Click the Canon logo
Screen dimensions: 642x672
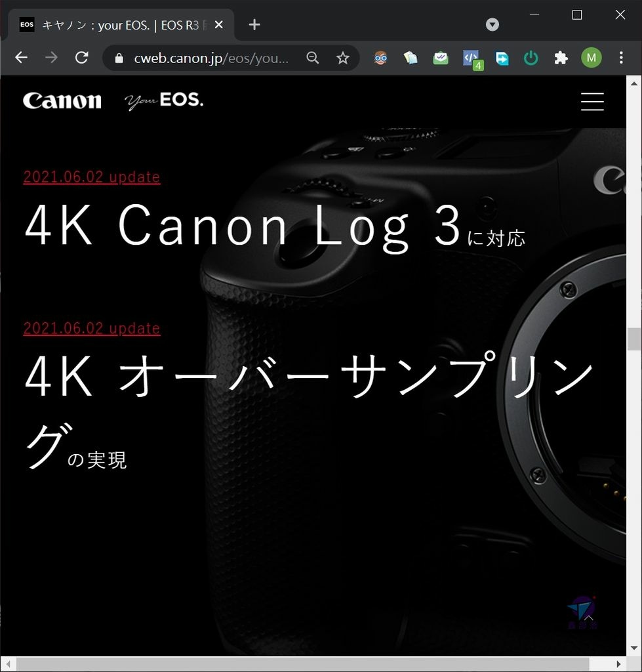[x=62, y=100]
